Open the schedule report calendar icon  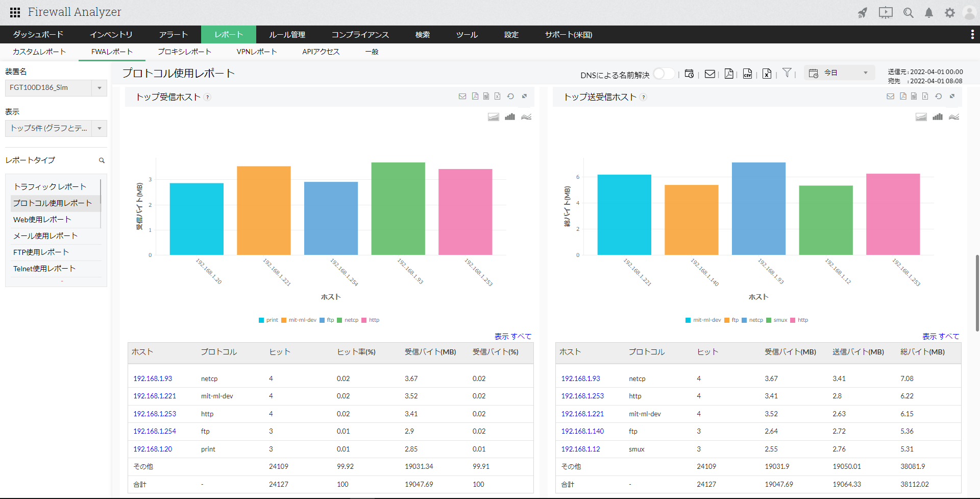tap(689, 74)
